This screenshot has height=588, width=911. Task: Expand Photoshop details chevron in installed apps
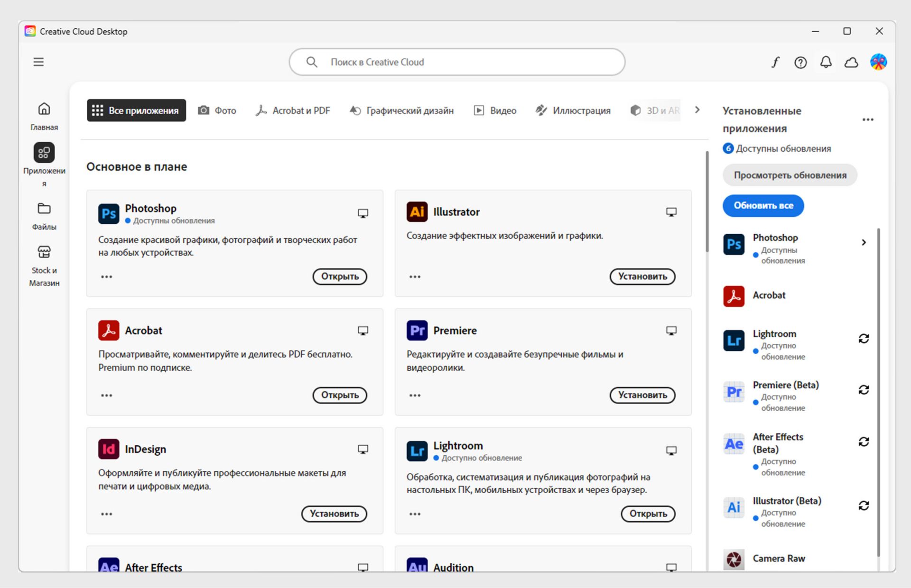pos(864,242)
